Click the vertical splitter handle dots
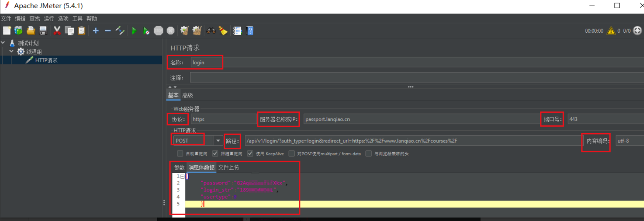 (164, 203)
